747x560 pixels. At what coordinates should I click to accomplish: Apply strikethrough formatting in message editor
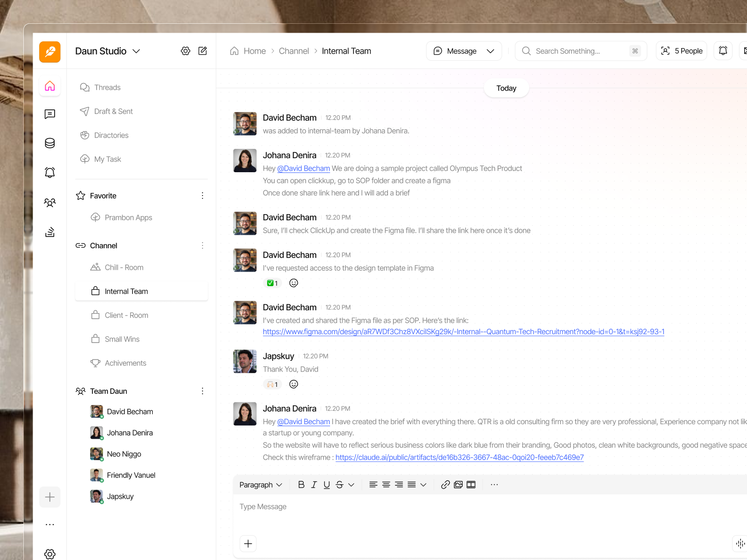point(339,485)
